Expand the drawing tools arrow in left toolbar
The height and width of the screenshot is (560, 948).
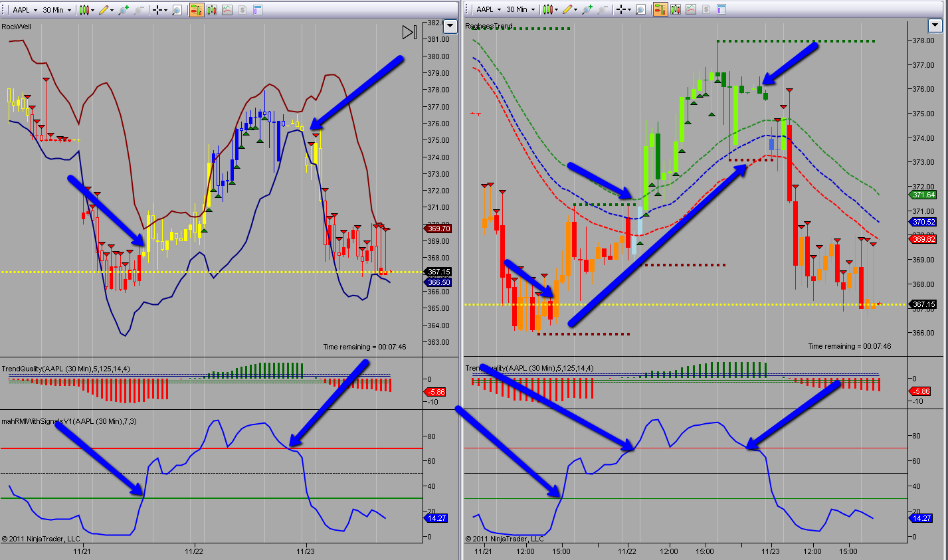tap(112, 10)
